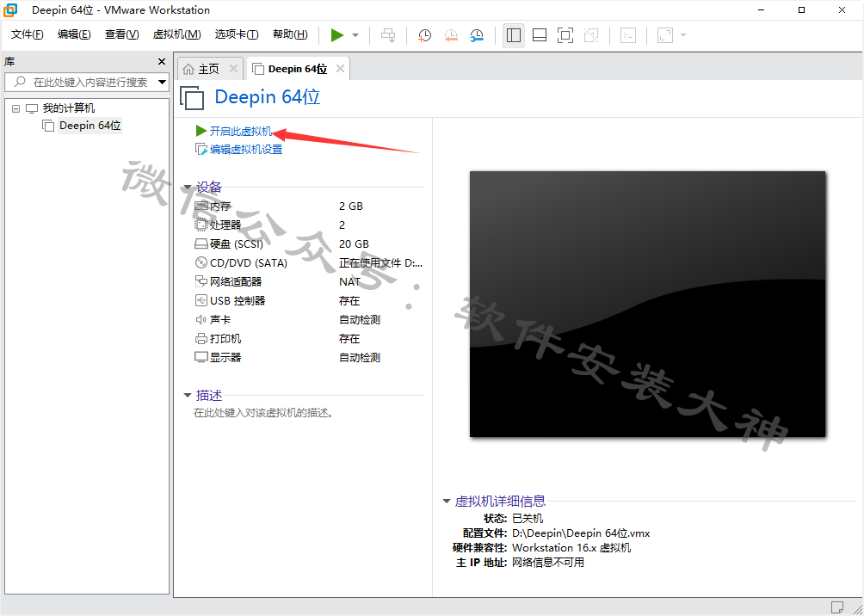Click the 20 GB disk size value

pyautogui.click(x=354, y=244)
